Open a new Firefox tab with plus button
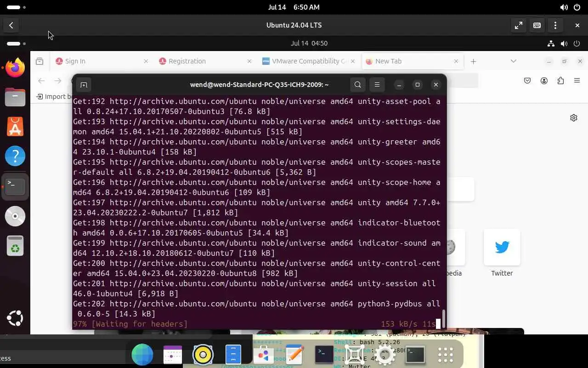 (474, 61)
